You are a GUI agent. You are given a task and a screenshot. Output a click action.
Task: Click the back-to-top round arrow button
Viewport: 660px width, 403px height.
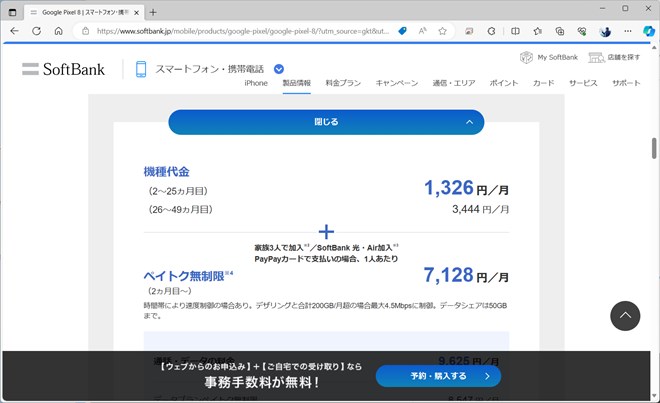click(625, 316)
